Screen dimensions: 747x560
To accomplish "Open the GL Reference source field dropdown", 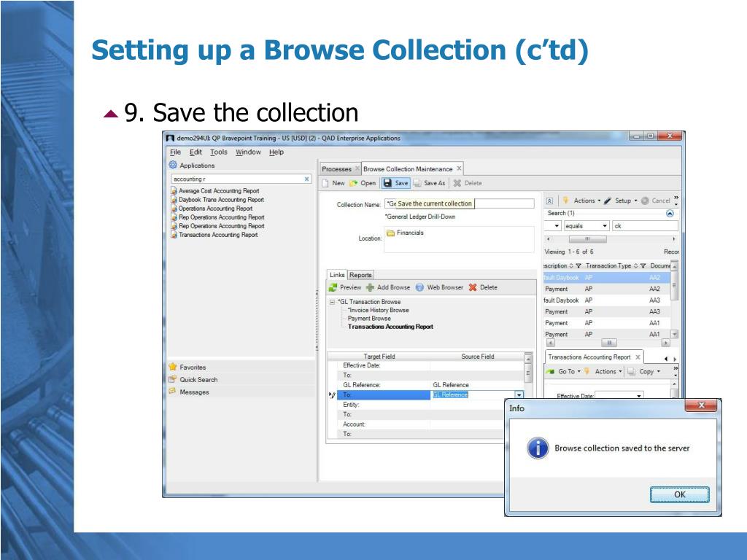I will pyautogui.click(x=519, y=394).
